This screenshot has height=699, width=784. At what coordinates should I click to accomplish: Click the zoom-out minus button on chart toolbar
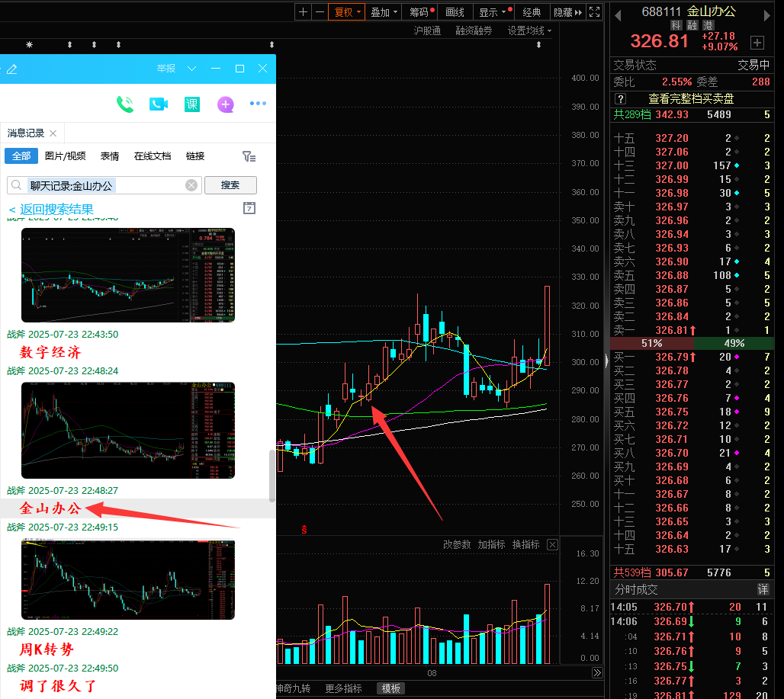point(320,12)
